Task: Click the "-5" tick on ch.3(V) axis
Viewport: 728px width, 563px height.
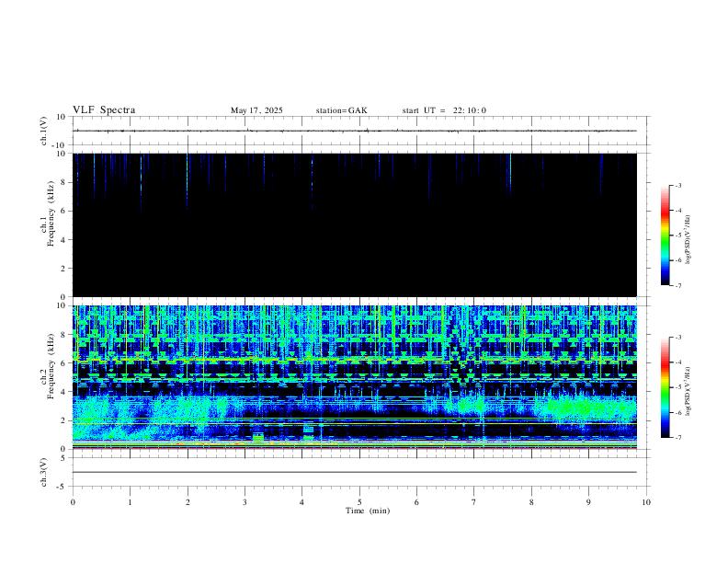Action: tap(63, 487)
